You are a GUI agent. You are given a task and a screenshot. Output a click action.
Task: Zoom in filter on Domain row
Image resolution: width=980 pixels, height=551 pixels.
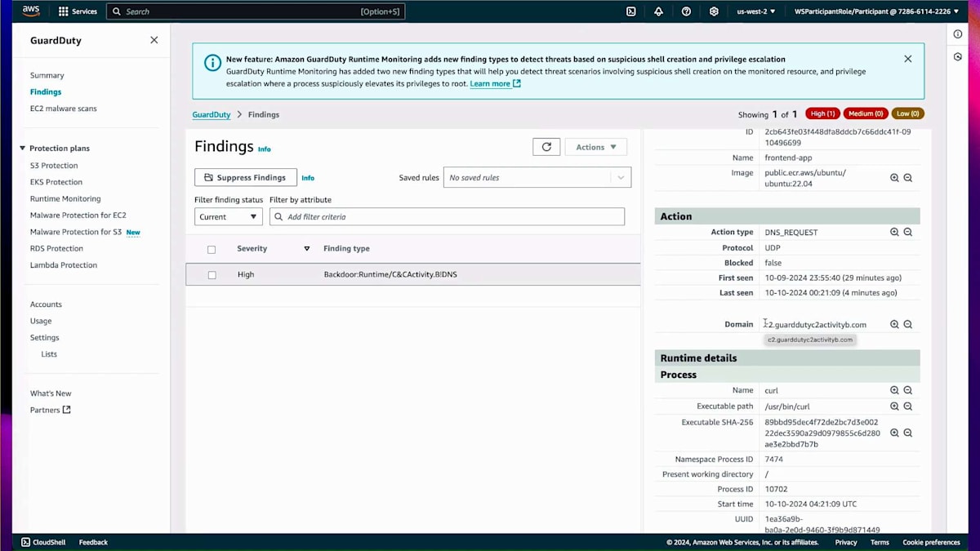coord(894,324)
